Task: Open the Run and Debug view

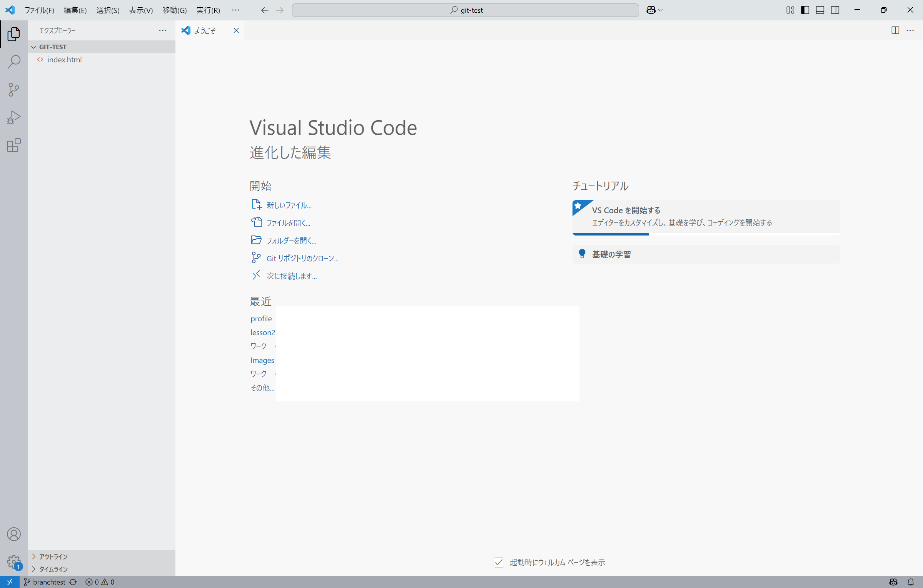Action: [14, 117]
